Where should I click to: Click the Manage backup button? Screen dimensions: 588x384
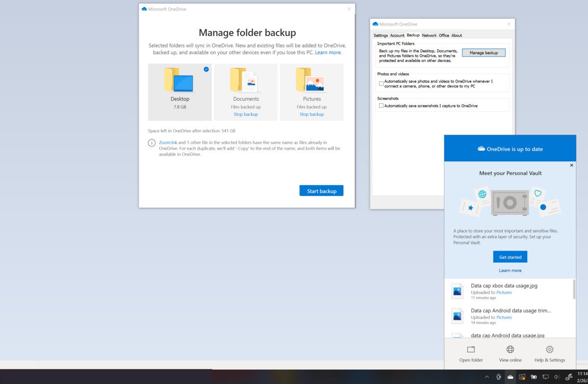[484, 52]
